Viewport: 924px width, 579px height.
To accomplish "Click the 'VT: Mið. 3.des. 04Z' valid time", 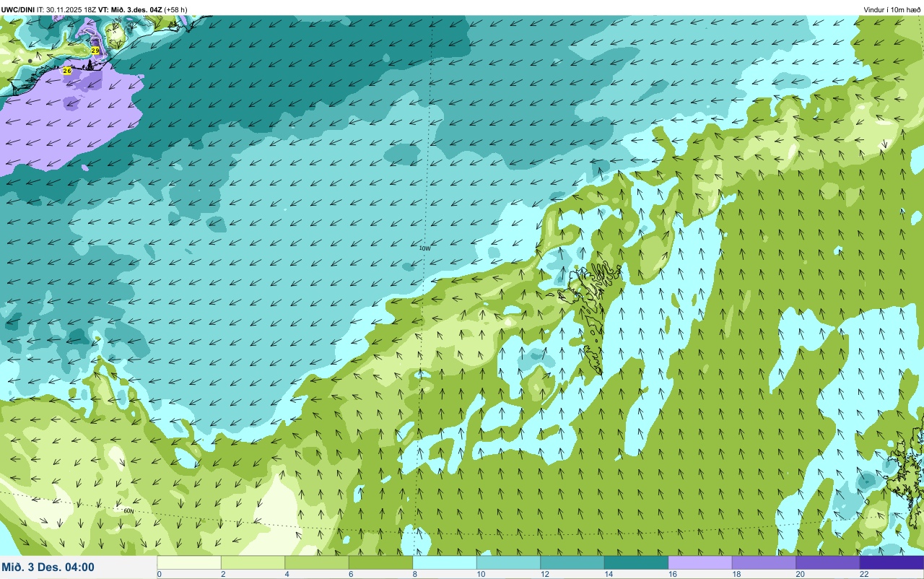I will tap(130, 9).
